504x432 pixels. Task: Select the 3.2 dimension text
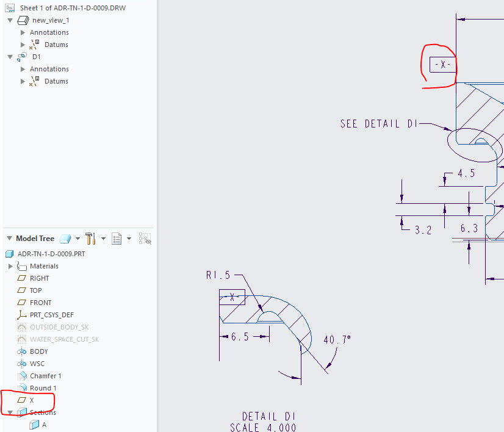(x=423, y=230)
